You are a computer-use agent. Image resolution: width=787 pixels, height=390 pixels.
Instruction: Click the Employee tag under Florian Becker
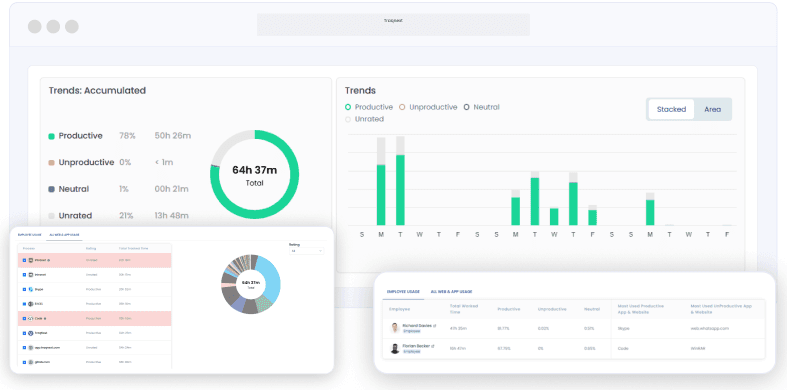click(x=412, y=351)
